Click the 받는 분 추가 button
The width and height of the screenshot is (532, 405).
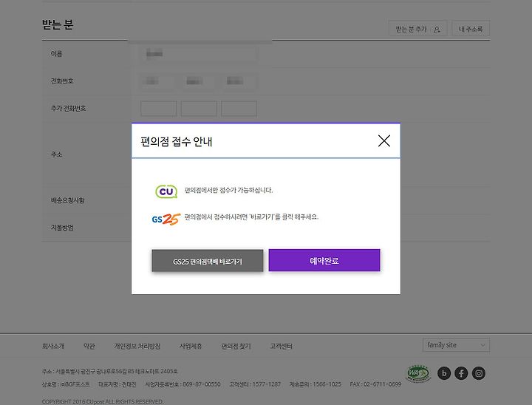coord(417,29)
